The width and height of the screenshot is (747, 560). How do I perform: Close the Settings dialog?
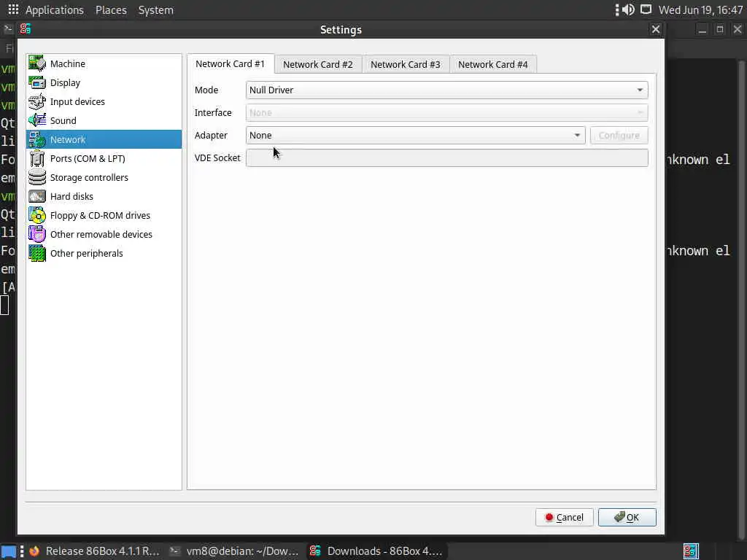point(656,29)
